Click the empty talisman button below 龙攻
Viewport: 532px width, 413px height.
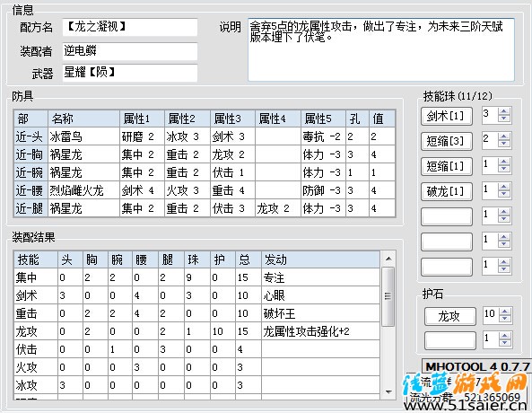coord(449,340)
